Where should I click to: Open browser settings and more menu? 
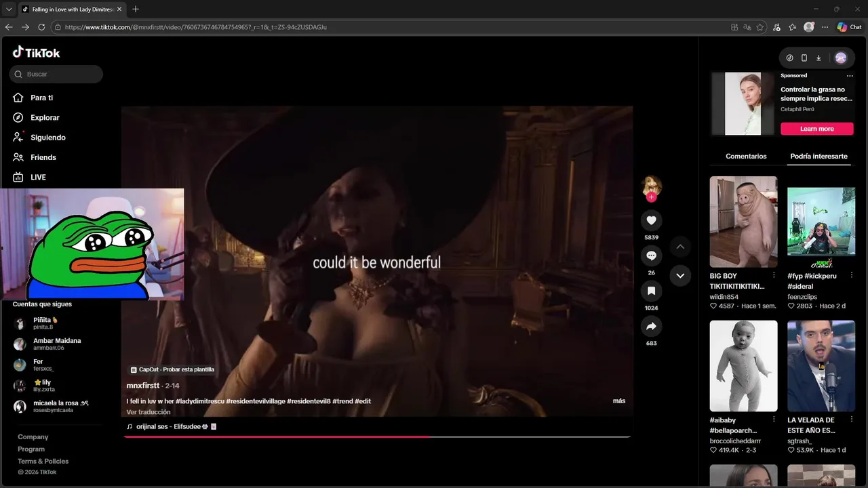[x=825, y=27]
